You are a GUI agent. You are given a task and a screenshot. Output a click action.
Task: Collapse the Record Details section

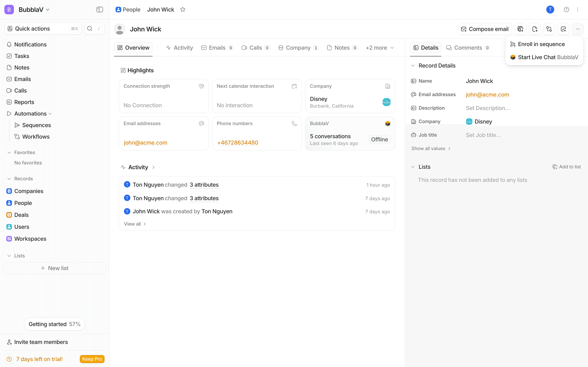(413, 66)
